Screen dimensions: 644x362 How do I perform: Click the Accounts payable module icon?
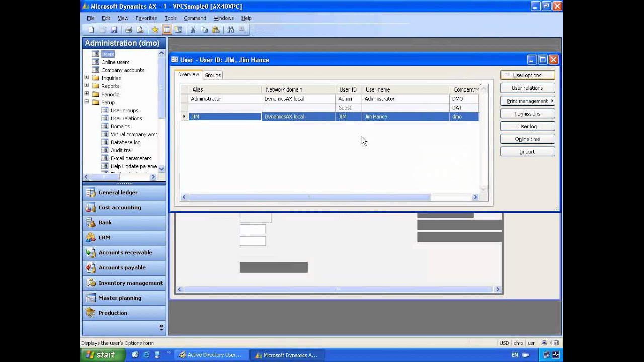click(91, 267)
